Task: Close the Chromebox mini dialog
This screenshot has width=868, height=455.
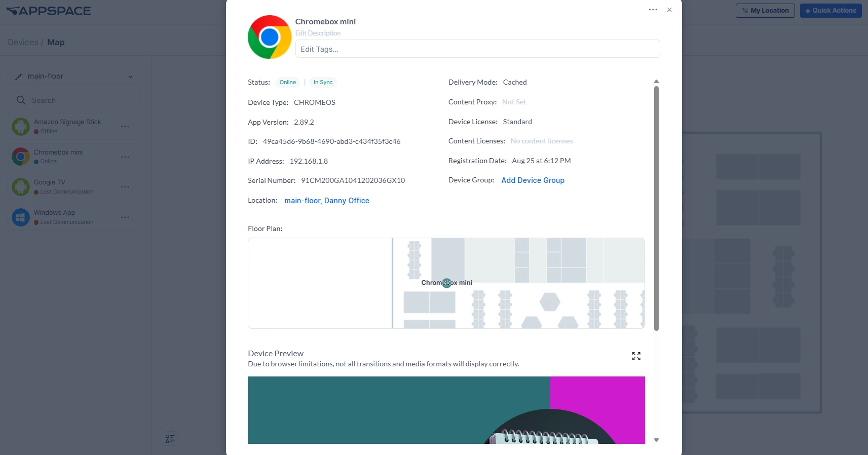Action: pos(669,10)
